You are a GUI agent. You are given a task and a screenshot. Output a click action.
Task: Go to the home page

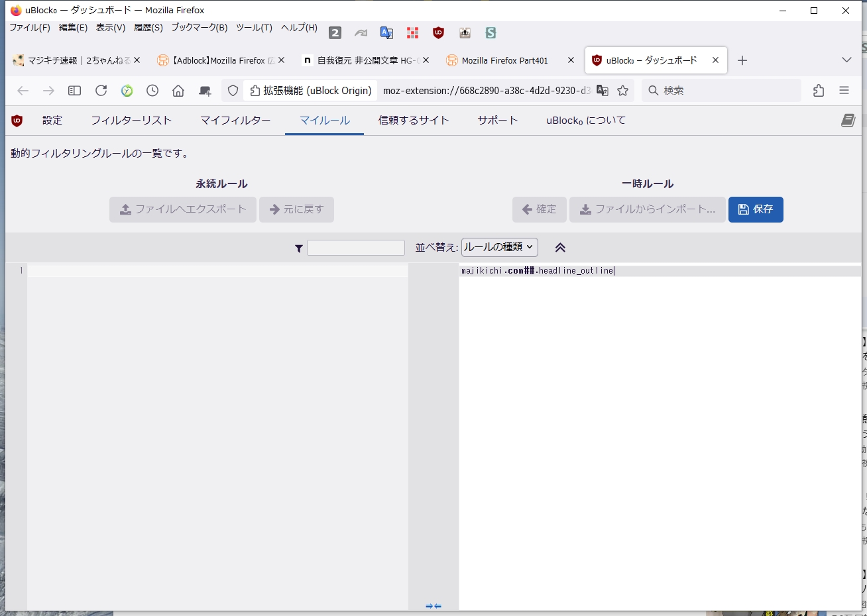click(178, 91)
